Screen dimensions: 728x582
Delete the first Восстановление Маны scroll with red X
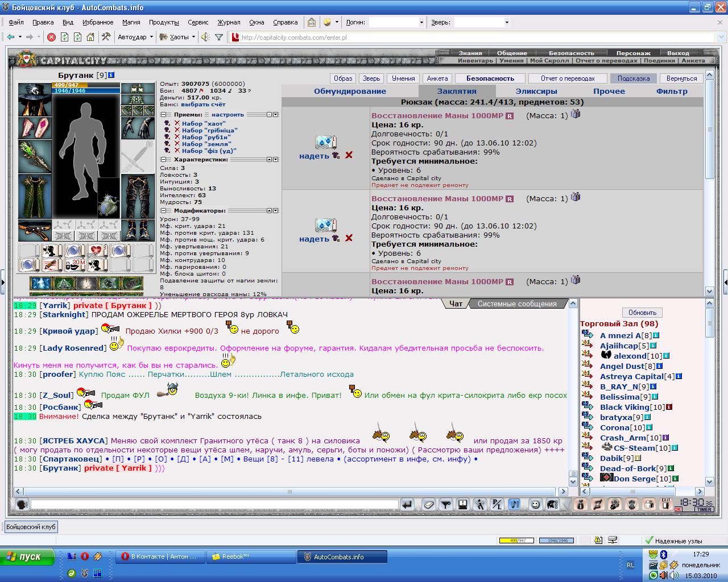point(349,155)
